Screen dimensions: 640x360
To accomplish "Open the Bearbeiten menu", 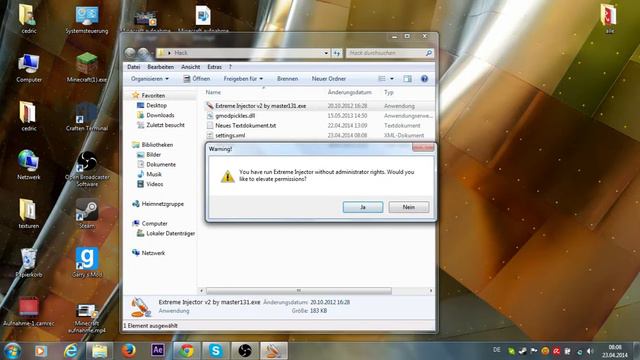I will click(160, 67).
